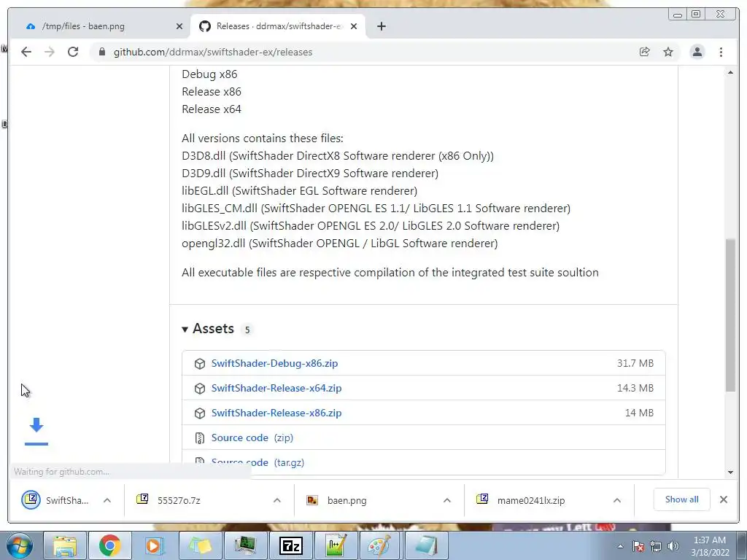Reload the GitHub releases page

click(73, 52)
